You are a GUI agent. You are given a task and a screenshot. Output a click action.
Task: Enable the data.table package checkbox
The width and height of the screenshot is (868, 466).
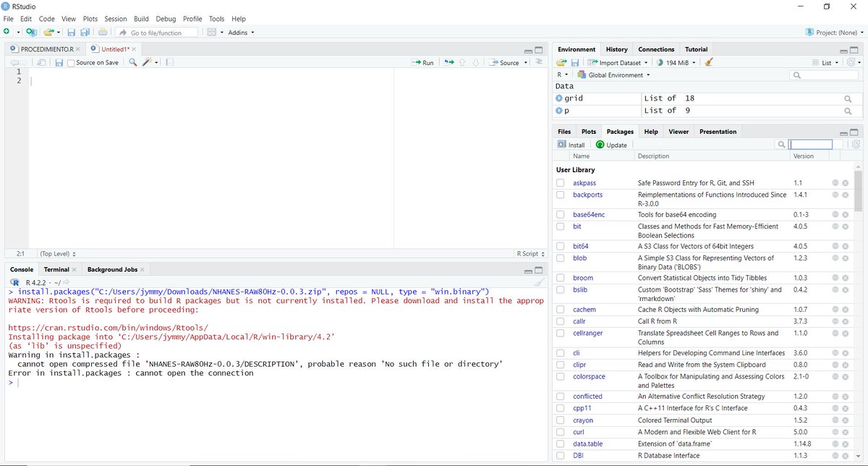pos(561,444)
